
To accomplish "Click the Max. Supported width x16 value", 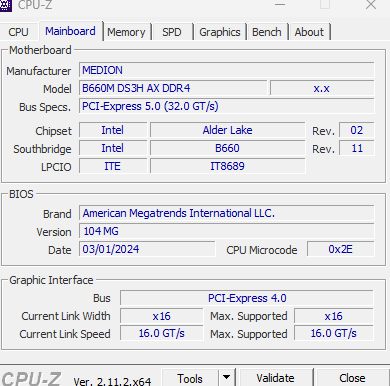I will pyautogui.click(x=334, y=316).
